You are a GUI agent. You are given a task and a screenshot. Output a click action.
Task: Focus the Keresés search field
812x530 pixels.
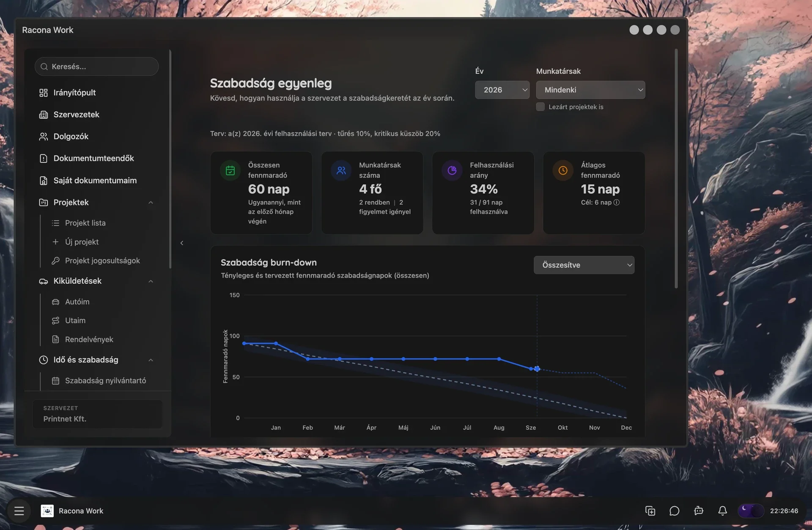[x=97, y=66]
